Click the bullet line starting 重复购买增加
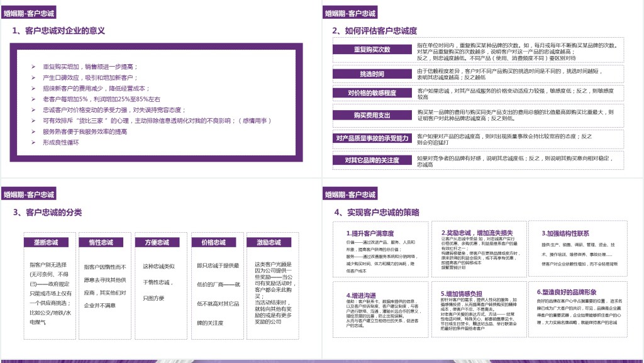The image size is (644, 363). pyautogui.click(x=90, y=67)
